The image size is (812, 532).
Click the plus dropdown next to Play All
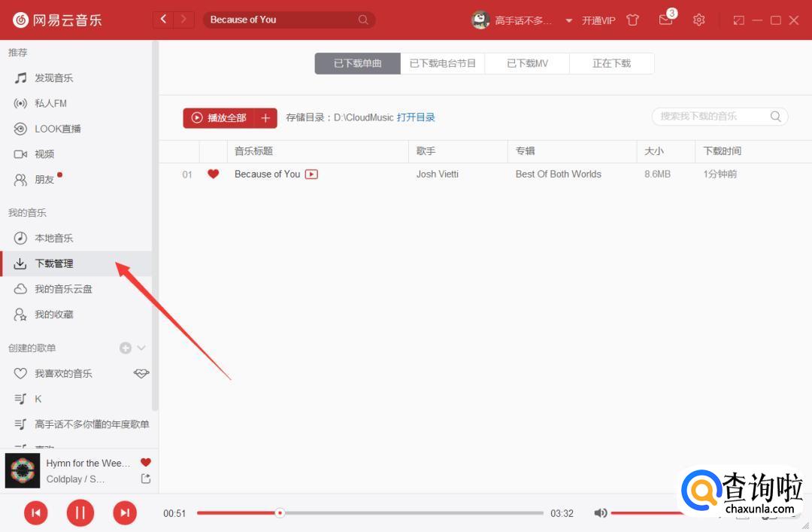pos(265,117)
